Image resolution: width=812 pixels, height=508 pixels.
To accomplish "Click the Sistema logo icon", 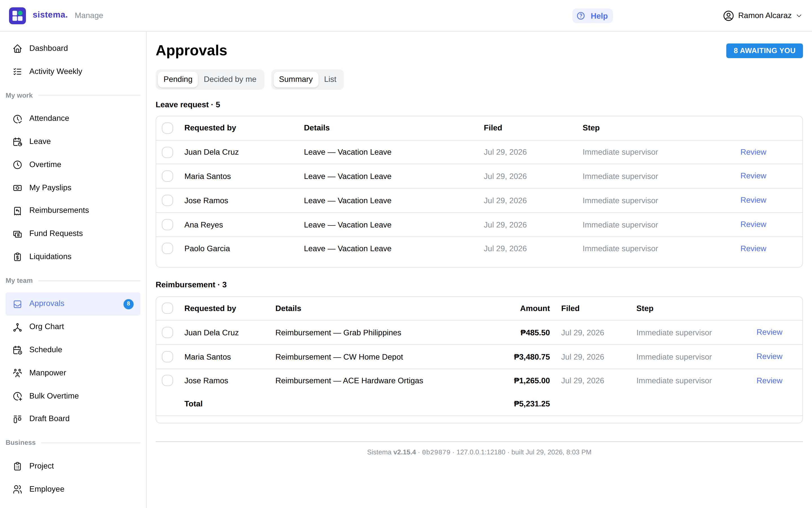I will (x=17, y=16).
